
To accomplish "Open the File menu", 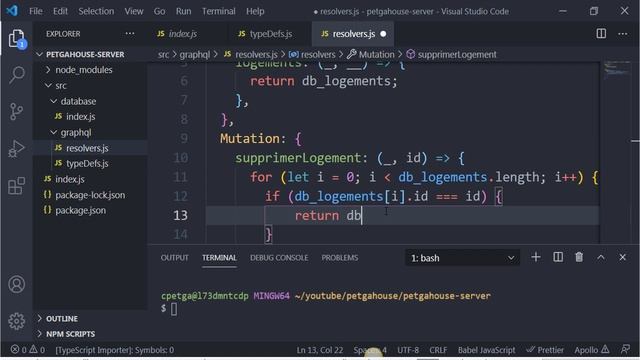I will 36,11.
